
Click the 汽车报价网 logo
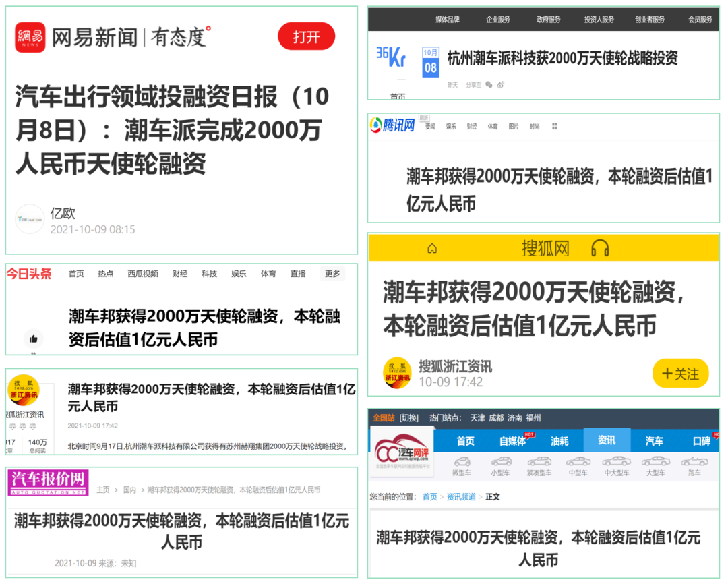49,482
